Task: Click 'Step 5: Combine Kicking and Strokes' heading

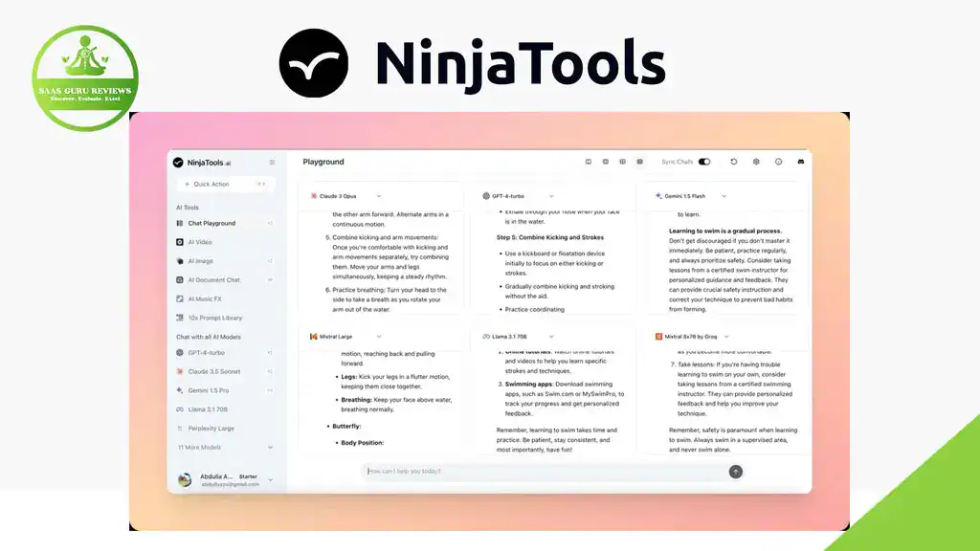Action: pyautogui.click(x=550, y=237)
